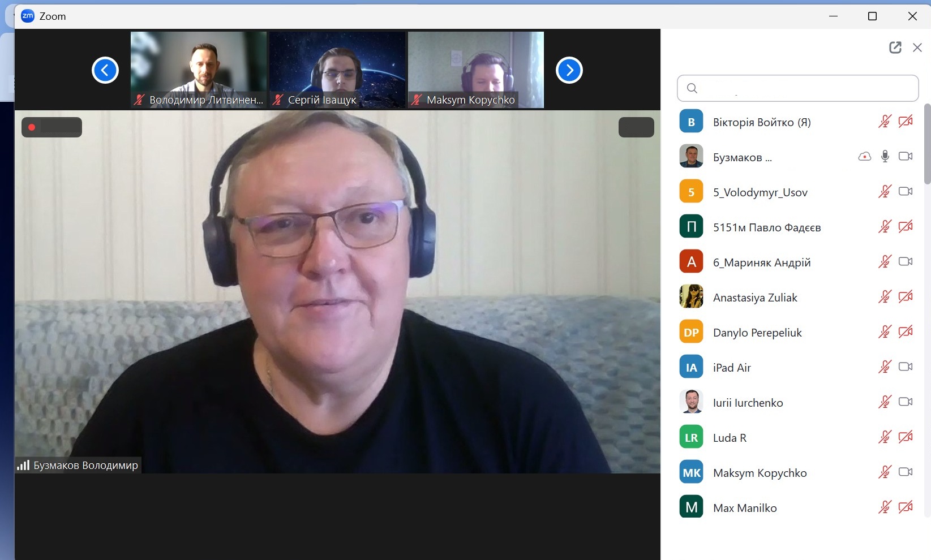Show previous video thumbnails with left arrow

(105, 70)
